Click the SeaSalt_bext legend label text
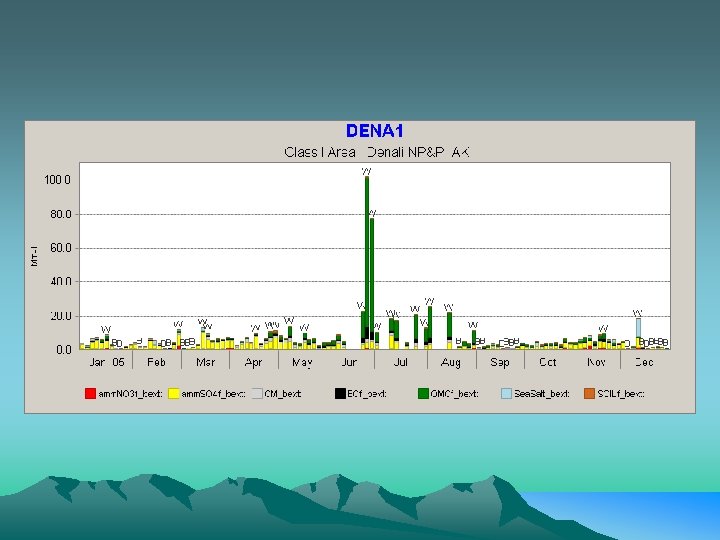 click(542, 394)
